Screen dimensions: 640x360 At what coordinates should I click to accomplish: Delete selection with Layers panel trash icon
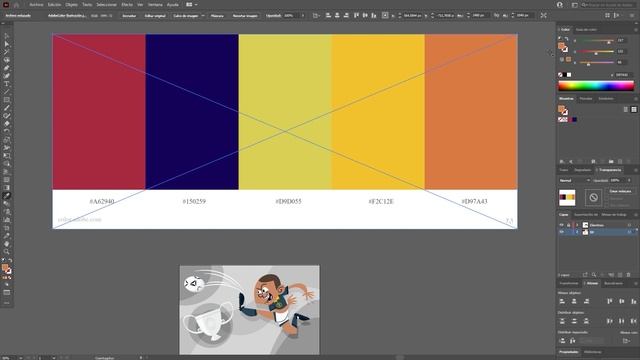click(x=629, y=275)
